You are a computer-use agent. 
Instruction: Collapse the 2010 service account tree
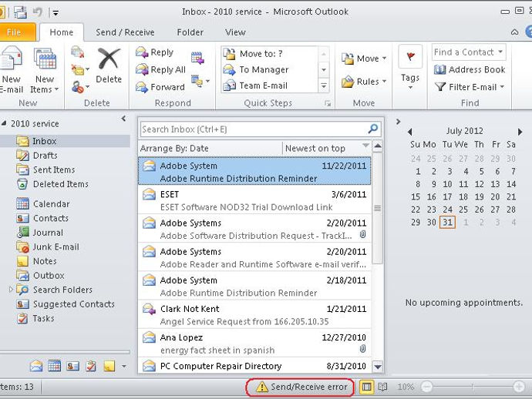[x=4, y=123]
